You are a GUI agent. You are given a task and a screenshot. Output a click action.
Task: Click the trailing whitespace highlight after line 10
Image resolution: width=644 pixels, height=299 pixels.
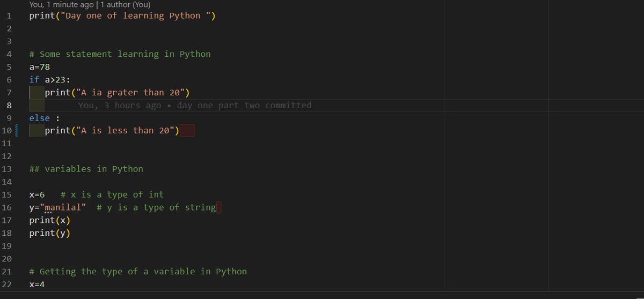click(x=187, y=131)
